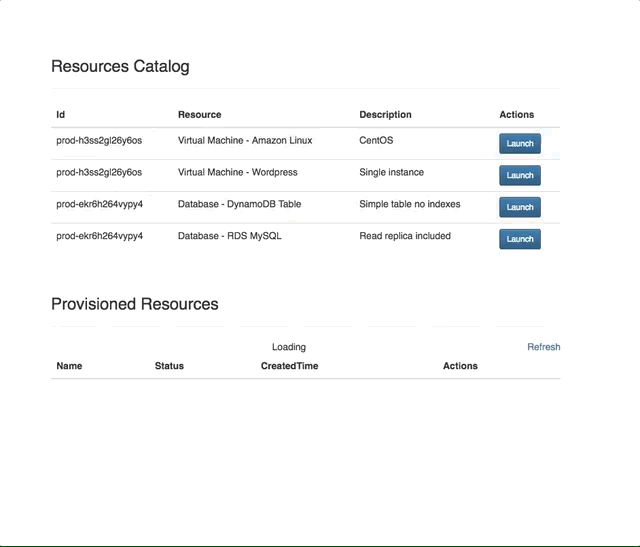The image size is (640, 547).
Task: Click the prod-ekr6h264vypy4 id in RDS MySQL row
Action: point(100,236)
